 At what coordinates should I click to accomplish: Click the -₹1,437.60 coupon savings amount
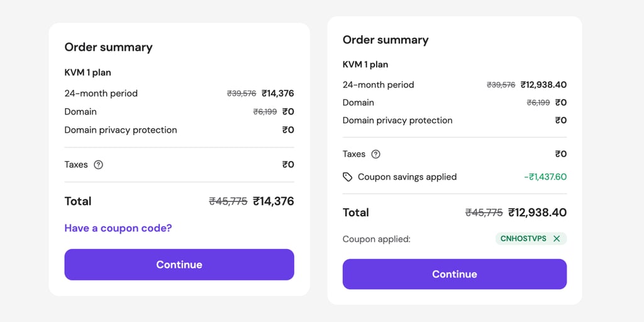pos(545,177)
